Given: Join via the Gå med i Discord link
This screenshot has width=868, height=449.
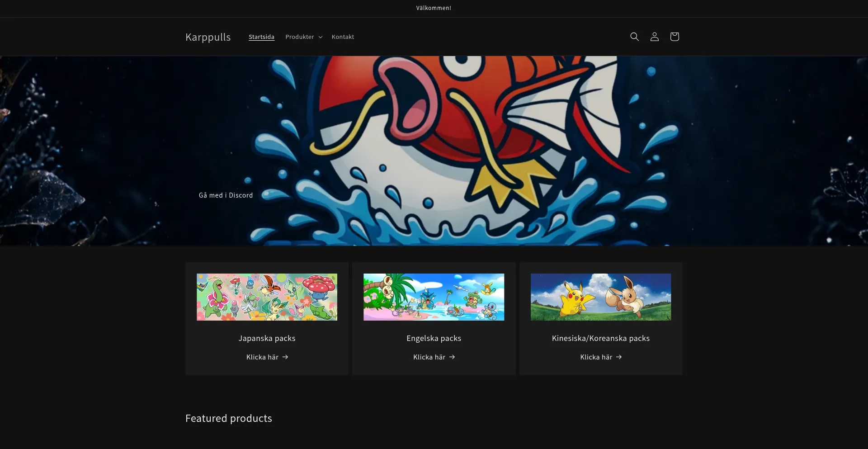Looking at the screenshot, I should [226, 195].
